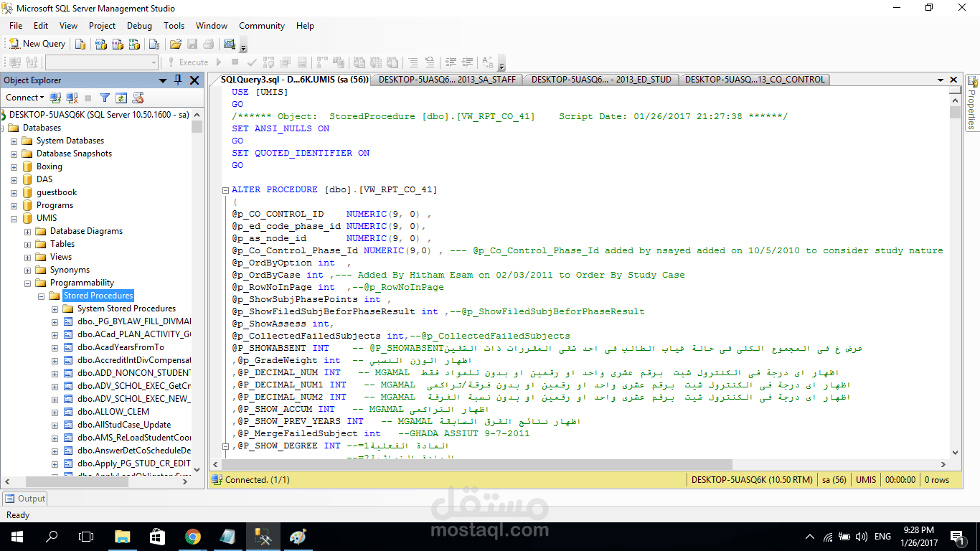Click the Connect Object Explorer icon
This screenshot has width=980, height=551.
tap(56, 98)
